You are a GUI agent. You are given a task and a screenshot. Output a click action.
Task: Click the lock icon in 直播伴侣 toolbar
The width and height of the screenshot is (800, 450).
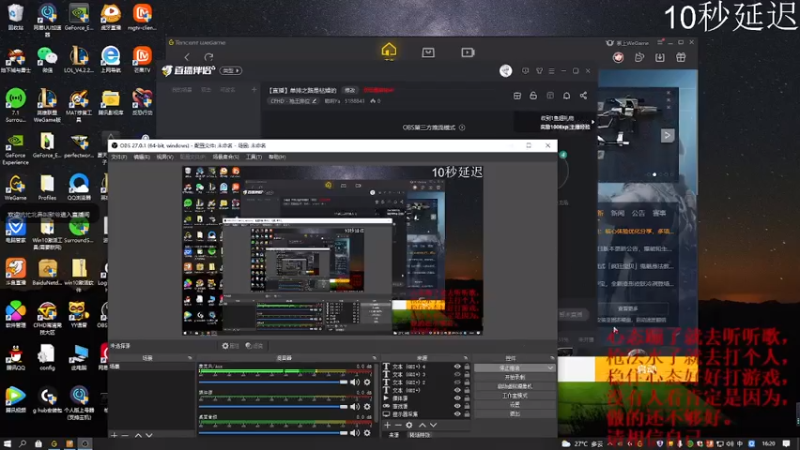[533, 96]
